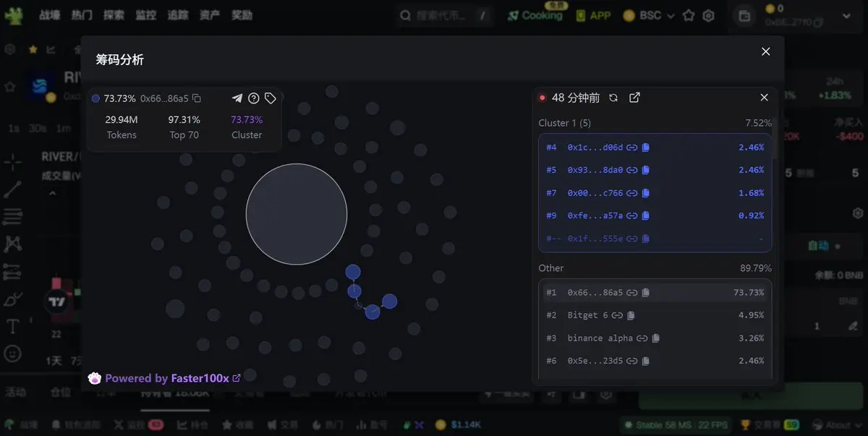Open the 监控 menu in top navigation
The width and height of the screenshot is (868, 436).
(x=146, y=15)
